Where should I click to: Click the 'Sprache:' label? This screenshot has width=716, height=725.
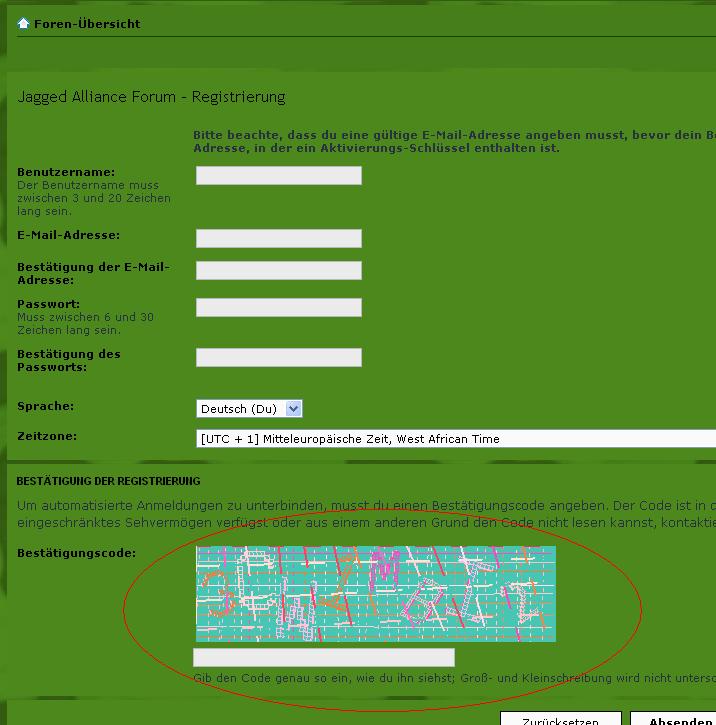tap(46, 406)
